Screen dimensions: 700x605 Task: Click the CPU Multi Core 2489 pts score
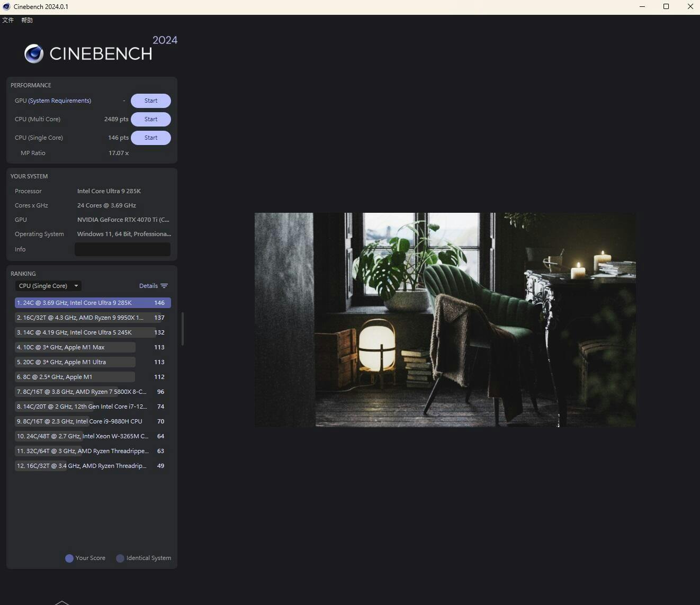tap(116, 119)
